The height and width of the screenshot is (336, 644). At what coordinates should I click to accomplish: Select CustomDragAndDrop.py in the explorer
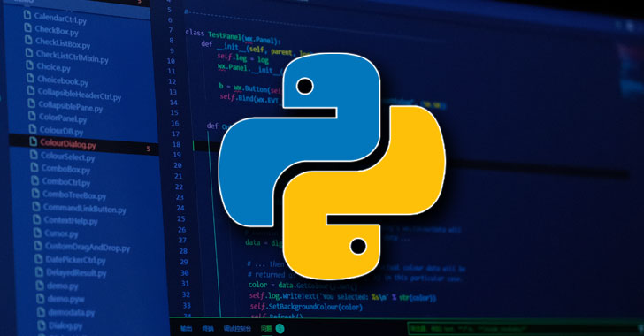pyautogui.click(x=88, y=247)
